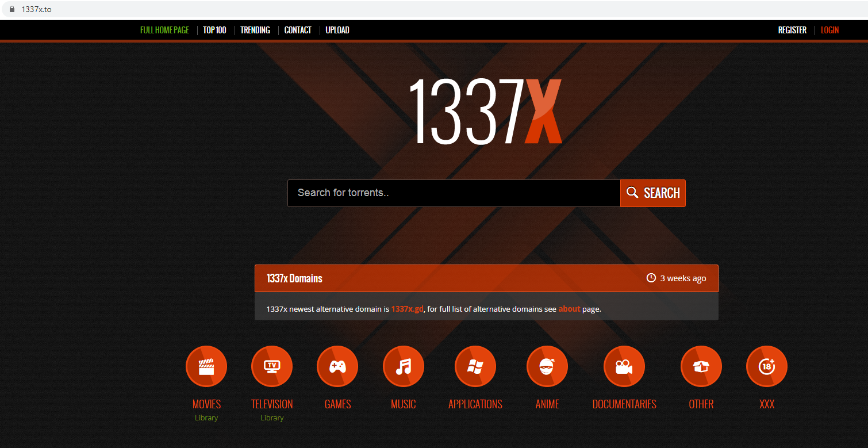Click the Anime category label
The height and width of the screenshot is (448, 868).
(547, 404)
